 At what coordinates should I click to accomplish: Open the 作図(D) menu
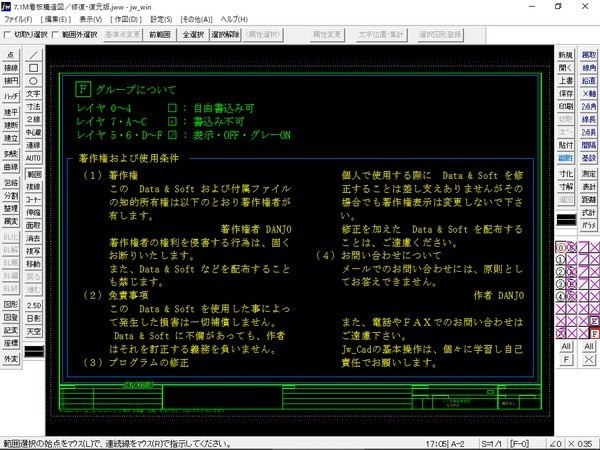click(126, 19)
